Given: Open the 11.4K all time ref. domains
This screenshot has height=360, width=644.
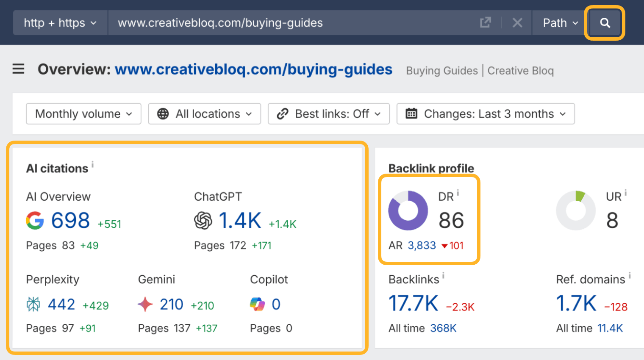Looking at the screenshot, I should pos(610,328).
